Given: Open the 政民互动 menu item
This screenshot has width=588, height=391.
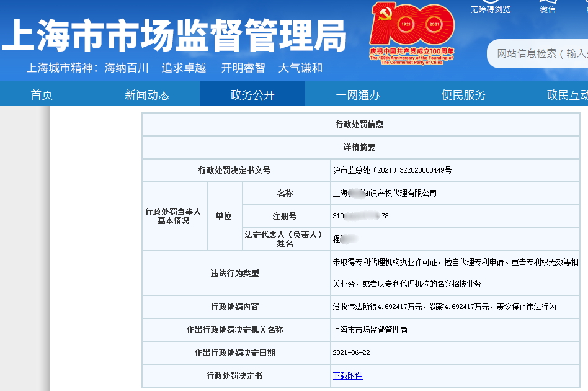Looking at the screenshot, I should pyautogui.click(x=567, y=94).
